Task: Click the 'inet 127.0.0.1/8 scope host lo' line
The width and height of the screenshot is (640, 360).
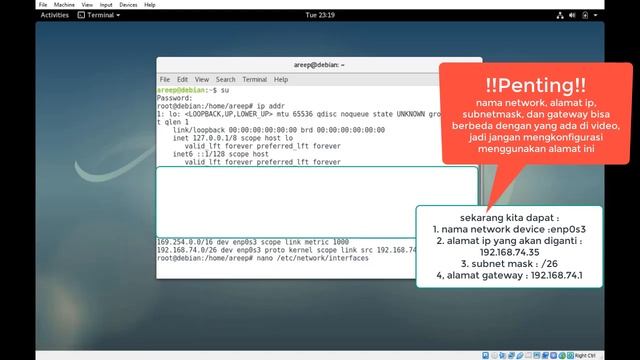Action: 233,138
